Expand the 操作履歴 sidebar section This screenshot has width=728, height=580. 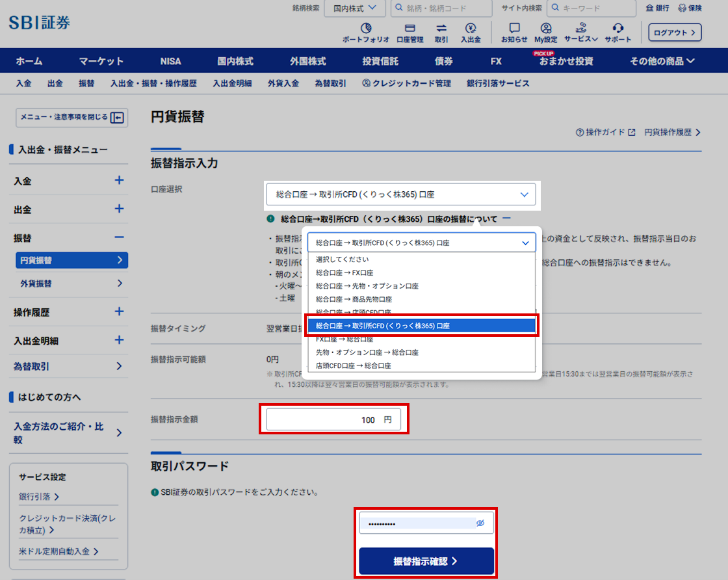119,311
